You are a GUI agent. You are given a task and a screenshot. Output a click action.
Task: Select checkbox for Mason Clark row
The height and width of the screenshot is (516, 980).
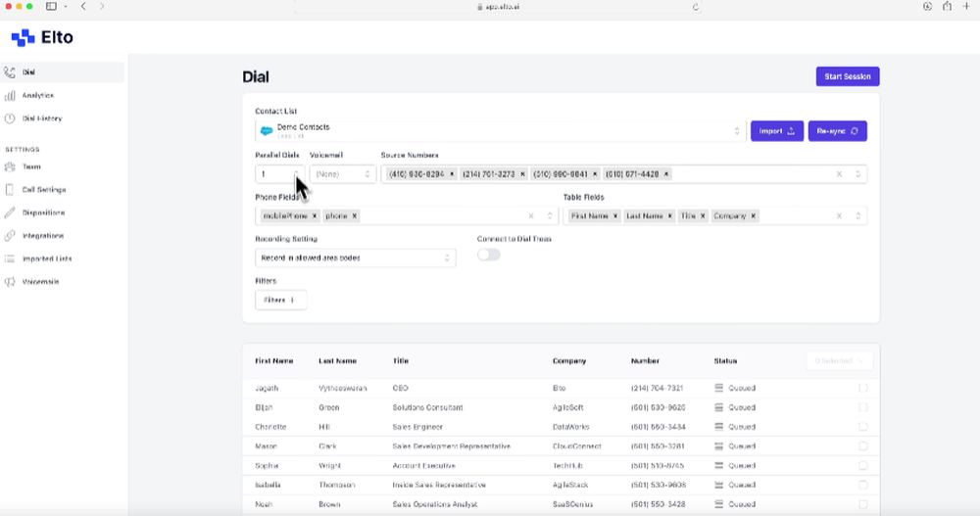[x=863, y=446]
